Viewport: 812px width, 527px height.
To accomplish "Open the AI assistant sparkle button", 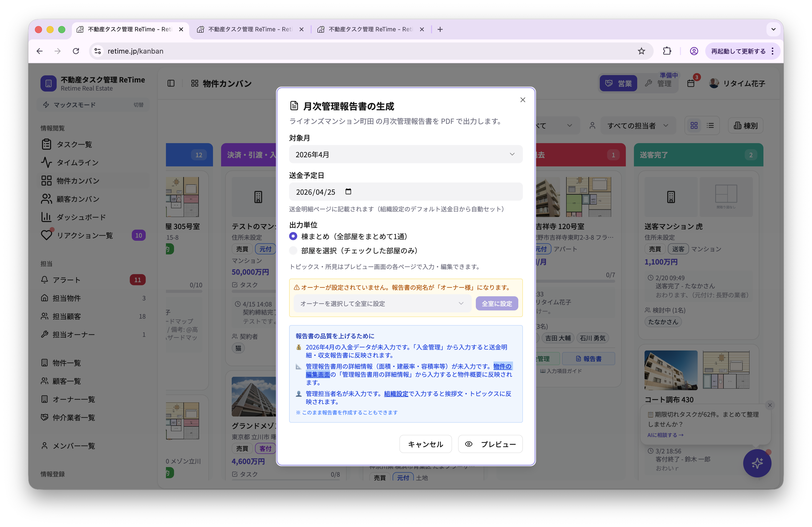I will point(757,463).
